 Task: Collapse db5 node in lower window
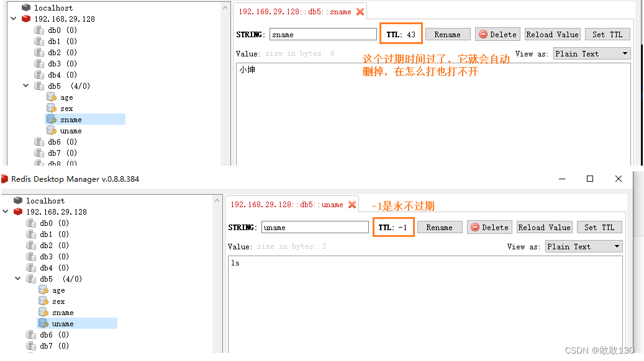click(17, 278)
